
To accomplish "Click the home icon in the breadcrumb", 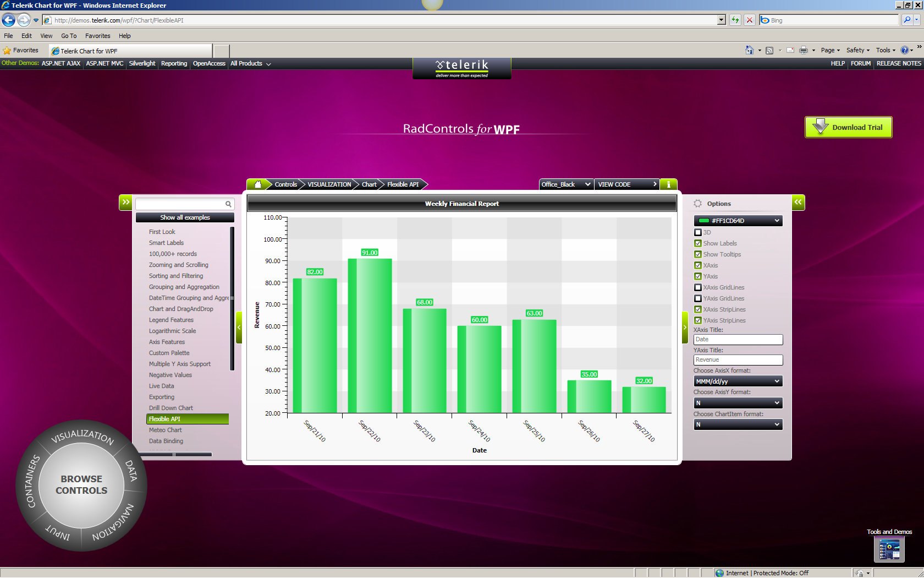I will pyautogui.click(x=258, y=184).
